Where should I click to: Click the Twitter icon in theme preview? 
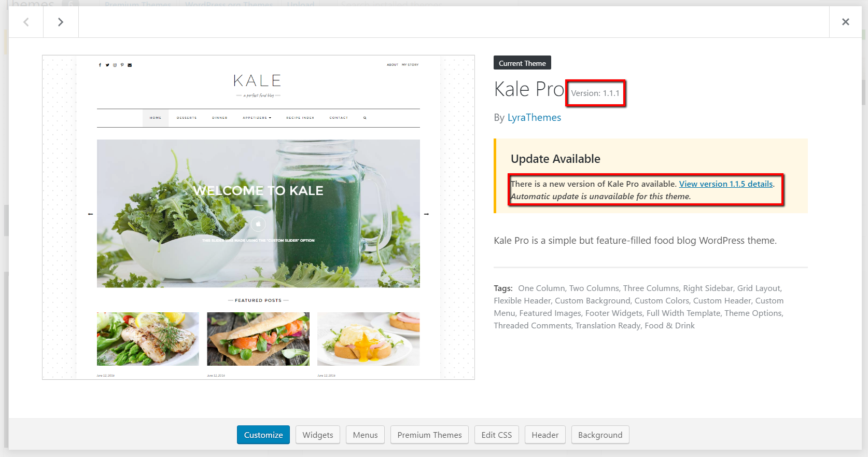coord(107,65)
